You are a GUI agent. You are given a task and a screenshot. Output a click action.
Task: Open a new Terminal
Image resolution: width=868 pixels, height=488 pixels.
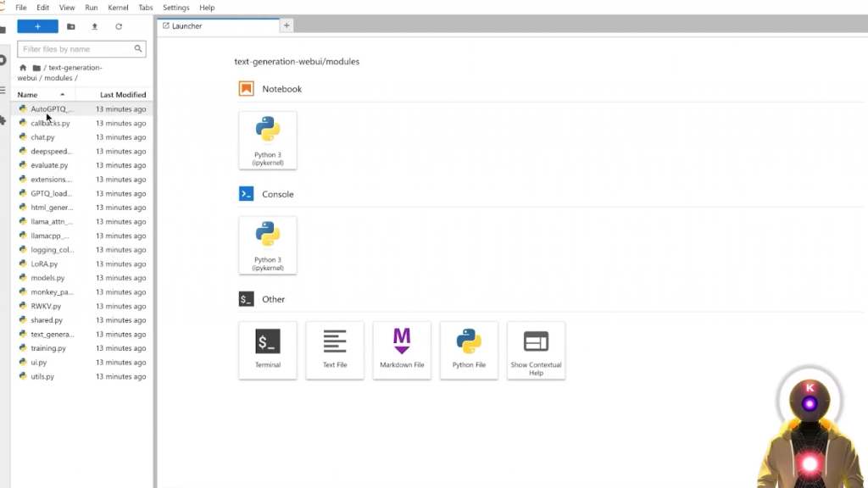[x=268, y=350]
